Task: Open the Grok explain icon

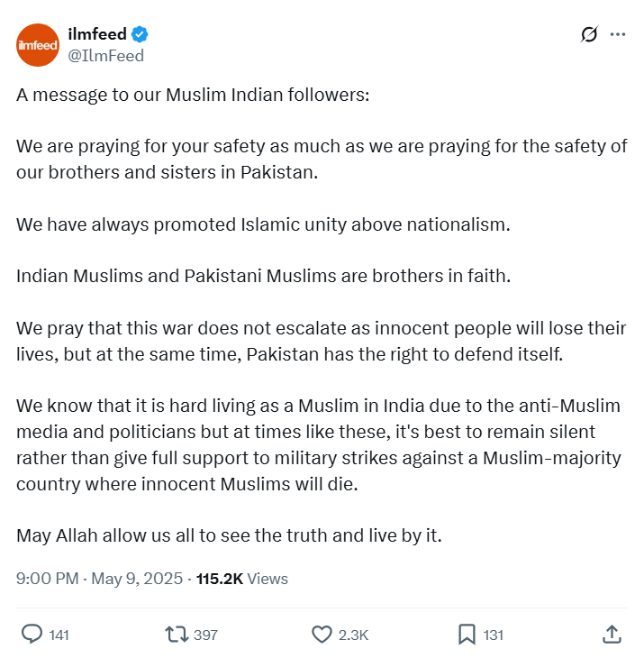Action: point(589,35)
